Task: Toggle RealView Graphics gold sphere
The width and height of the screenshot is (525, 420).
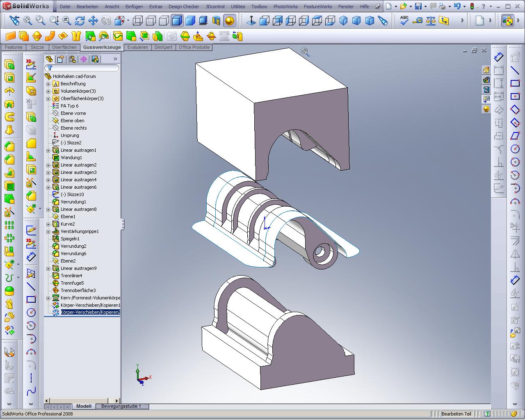Action: [230, 21]
